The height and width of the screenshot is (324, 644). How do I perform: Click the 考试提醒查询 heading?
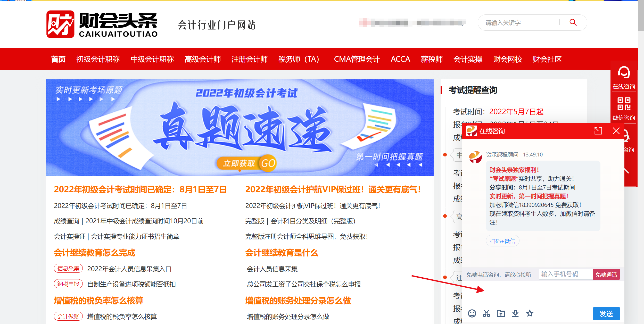[x=473, y=90]
